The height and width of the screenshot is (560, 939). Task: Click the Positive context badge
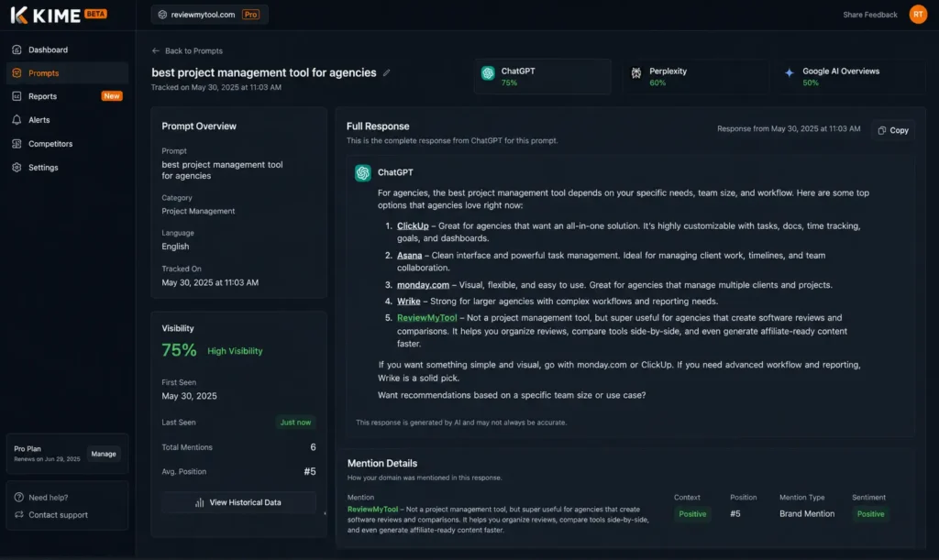click(692, 514)
